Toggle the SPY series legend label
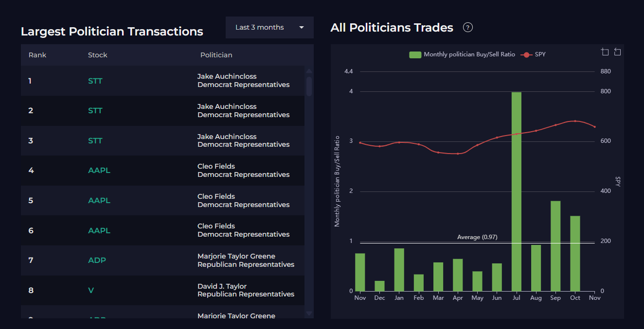This screenshot has height=329, width=644. [x=540, y=54]
